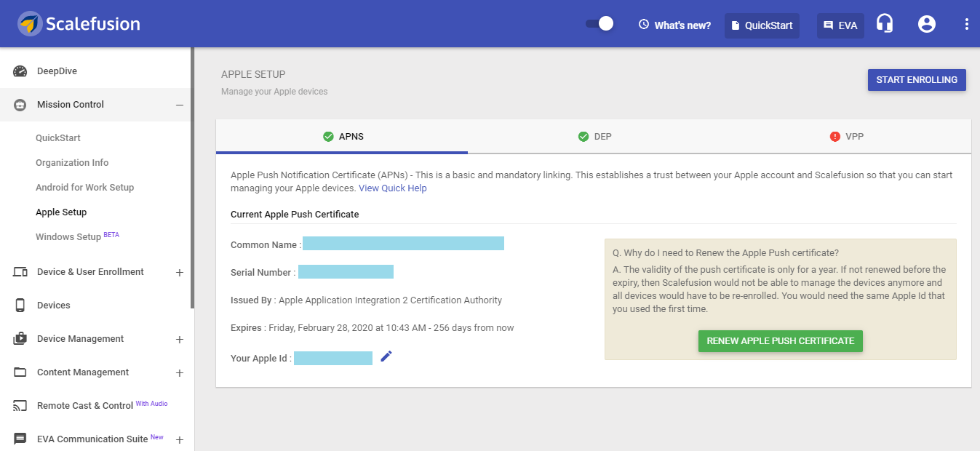This screenshot has height=451, width=980.
Task: Click the headset support icon
Action: tap(885, 24)
